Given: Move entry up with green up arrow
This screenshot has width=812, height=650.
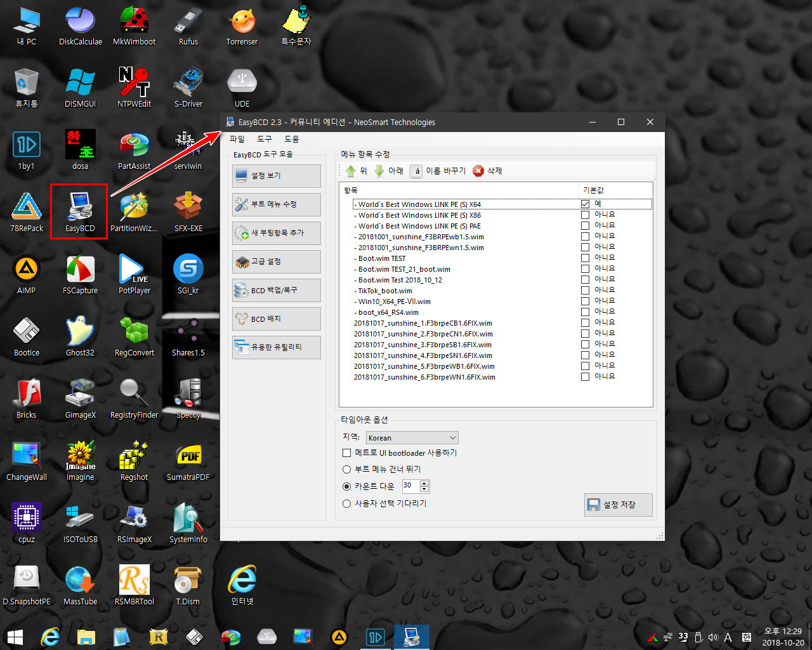Looking at the screenshot, I should click(351, 171).
